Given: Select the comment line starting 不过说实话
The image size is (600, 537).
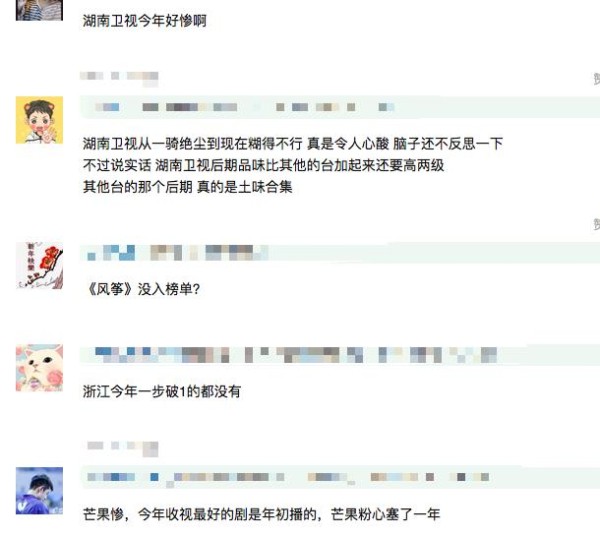Looking at the screenshot, I should click(x=263, y=165).
